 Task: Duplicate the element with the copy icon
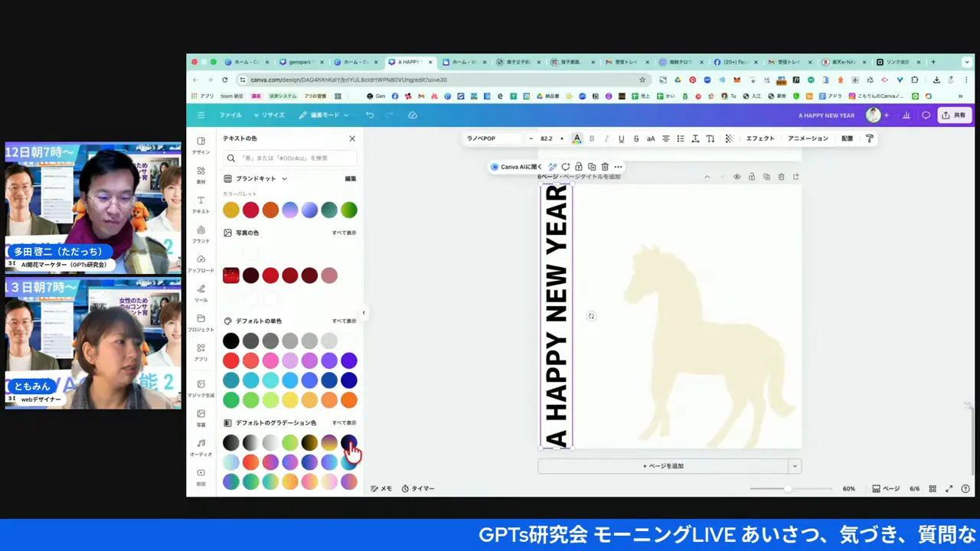592,166
